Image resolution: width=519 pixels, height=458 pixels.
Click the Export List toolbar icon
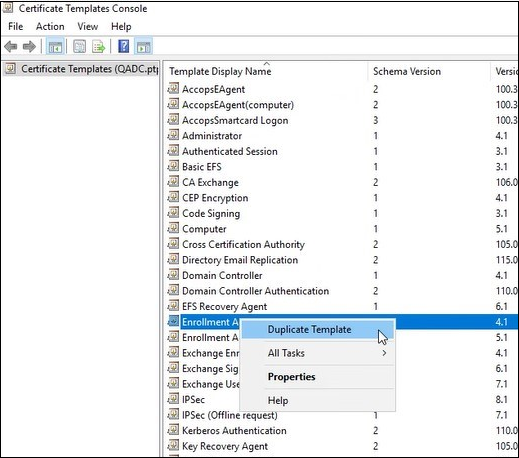pyautogui.click(x=99, y=46)
